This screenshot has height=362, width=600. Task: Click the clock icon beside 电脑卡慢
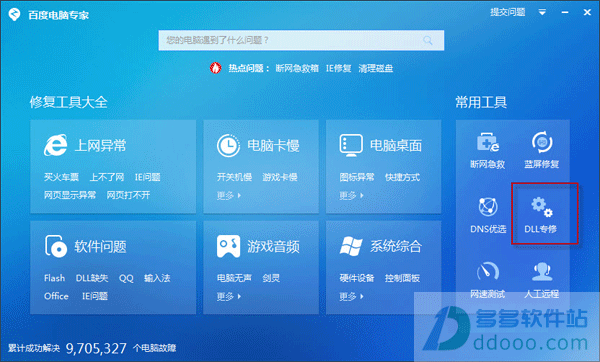coord(228,145)
